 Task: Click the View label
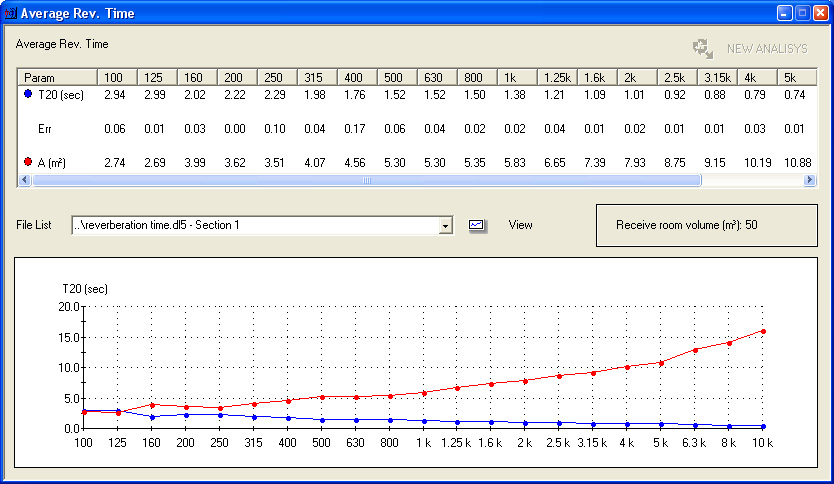520,225
